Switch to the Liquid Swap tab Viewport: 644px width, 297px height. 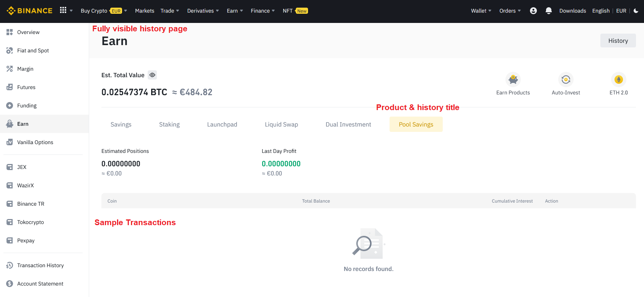pyautogui.click(x=282, y=124)
